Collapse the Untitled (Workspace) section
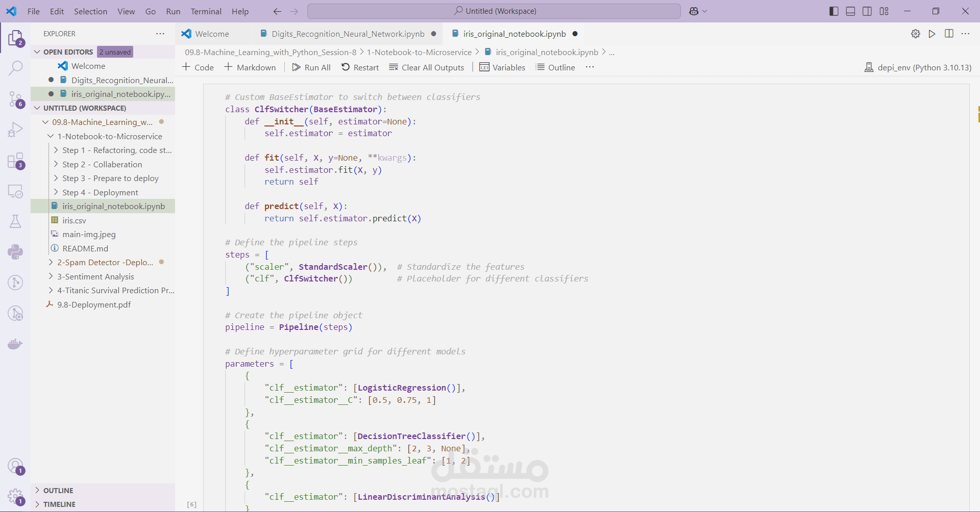 pyautogui.click(x=37, y=108)
